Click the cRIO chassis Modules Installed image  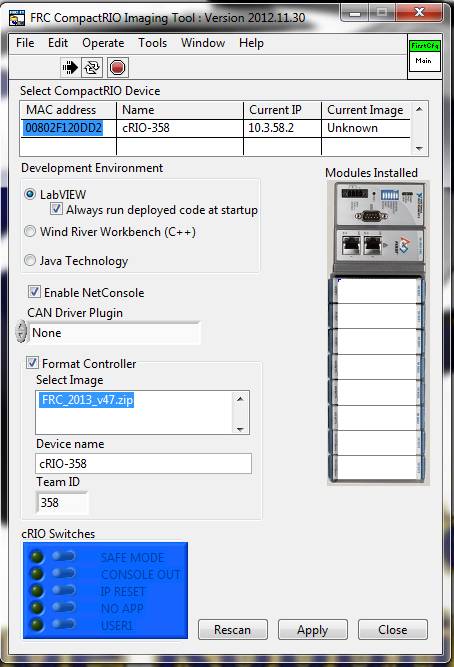[x=378, y=333]
